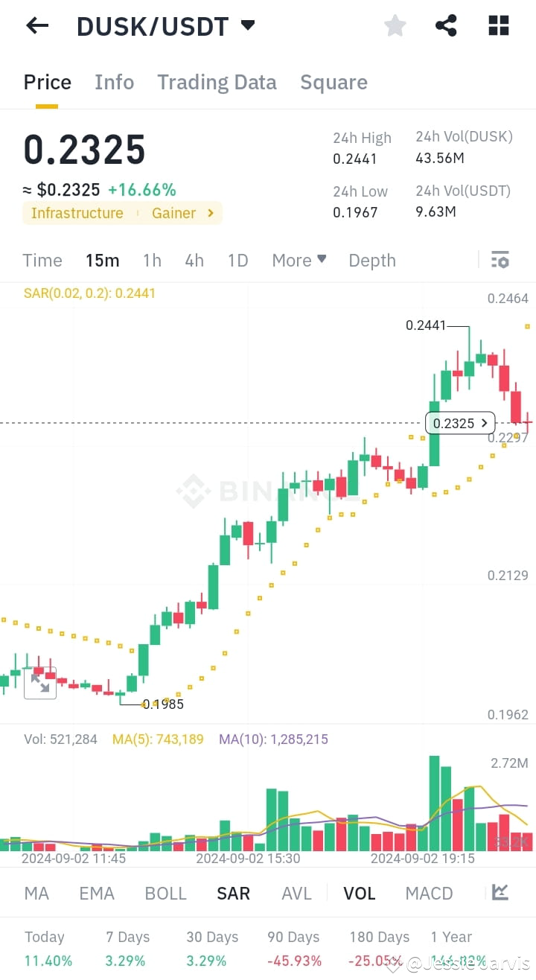The height and width of the screenshot is (980, 536).
Task: Switch to the Trading Data tab
Action: 217,82
